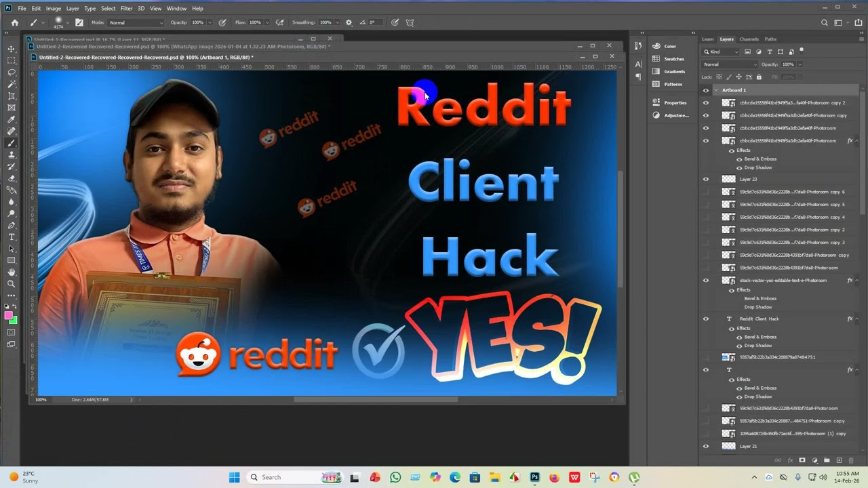Open the File menu
Image resolution: width=868 pixels, height=488 pixels.
22,8
